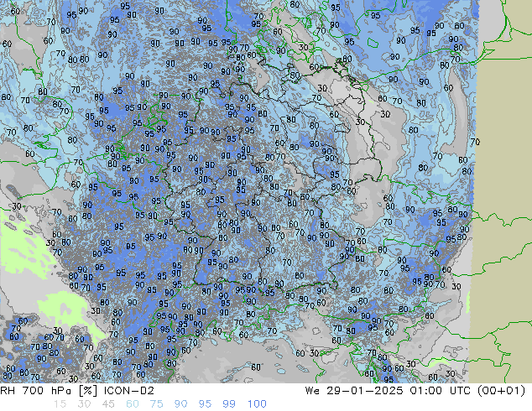
Task: Pick legend value '75'
Action: pos(156,404)
